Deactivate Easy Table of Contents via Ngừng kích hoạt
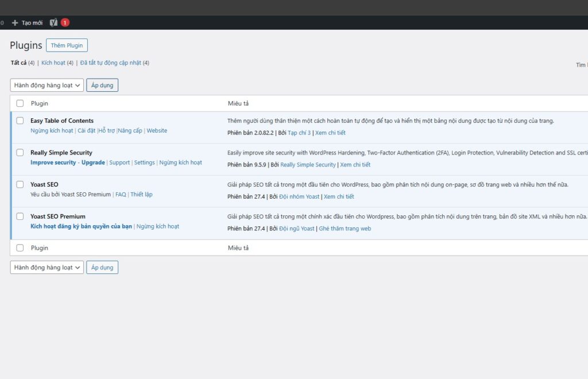This screenshot has width=588, height=379. [x=52, y=130]
